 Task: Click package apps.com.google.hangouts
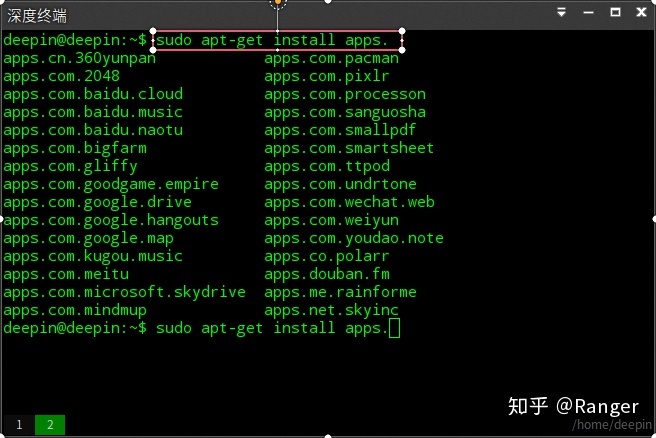tap(111, 220)
